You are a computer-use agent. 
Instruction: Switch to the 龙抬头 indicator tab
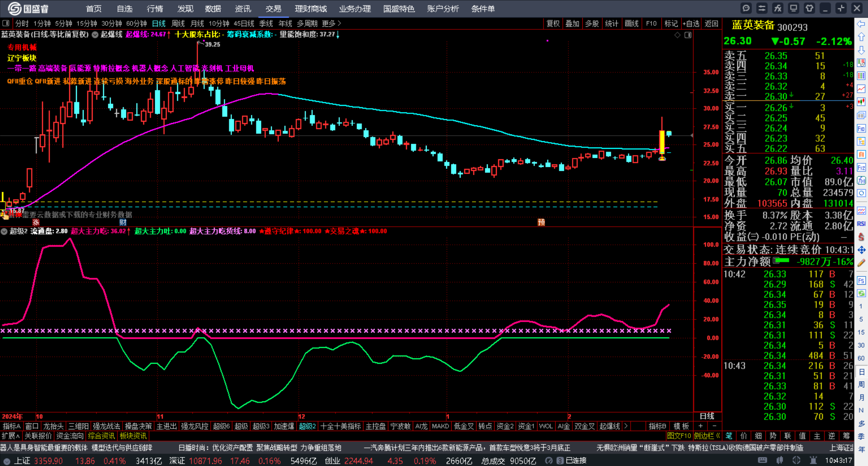tap(53, 426)
